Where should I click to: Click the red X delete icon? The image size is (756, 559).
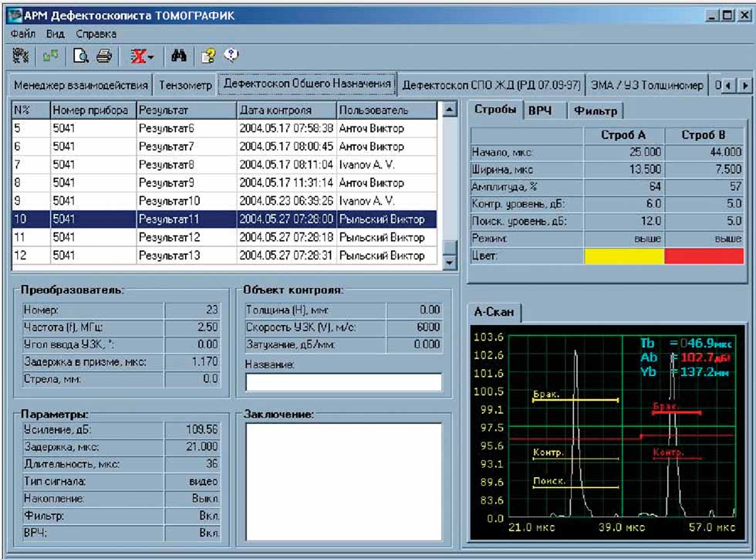pyautogui.click(x=139, y=56)
